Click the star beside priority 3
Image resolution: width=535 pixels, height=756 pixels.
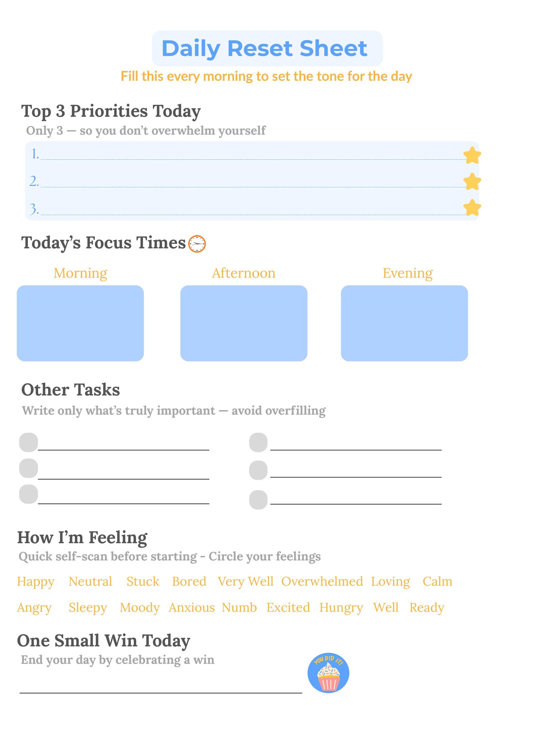472,208
